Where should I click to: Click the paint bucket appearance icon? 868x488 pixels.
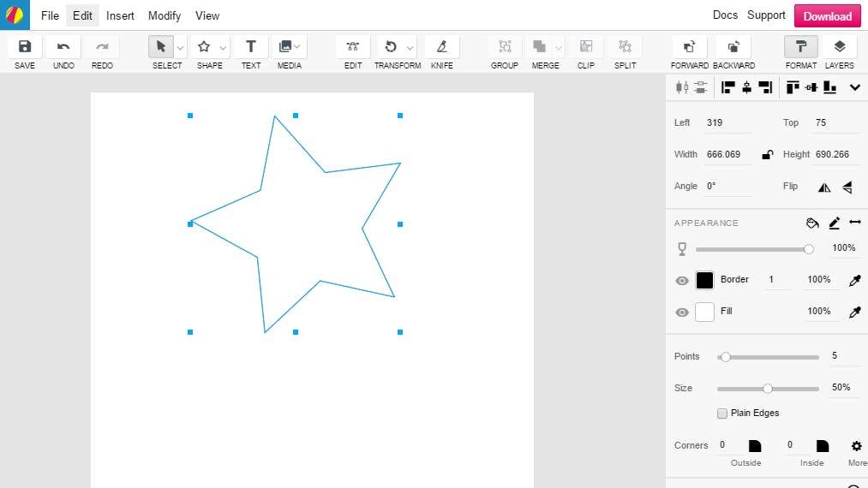812,223
